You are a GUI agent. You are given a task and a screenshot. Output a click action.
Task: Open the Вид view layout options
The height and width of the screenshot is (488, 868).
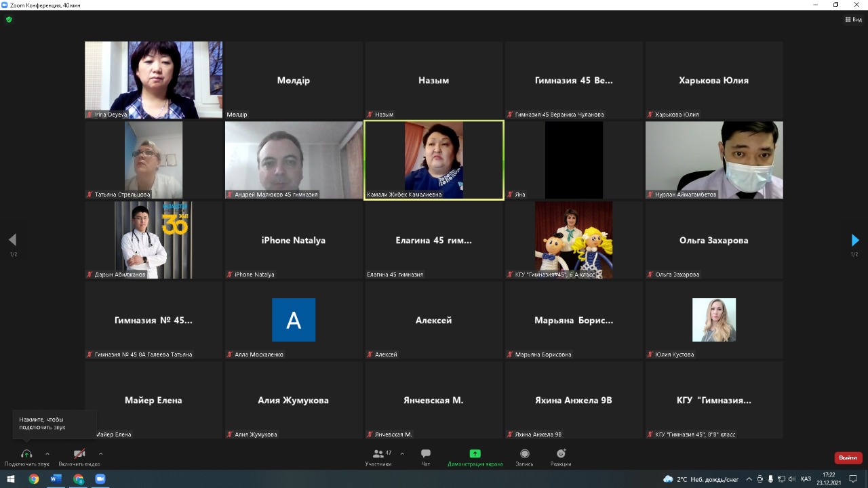[x=853, y=20]
